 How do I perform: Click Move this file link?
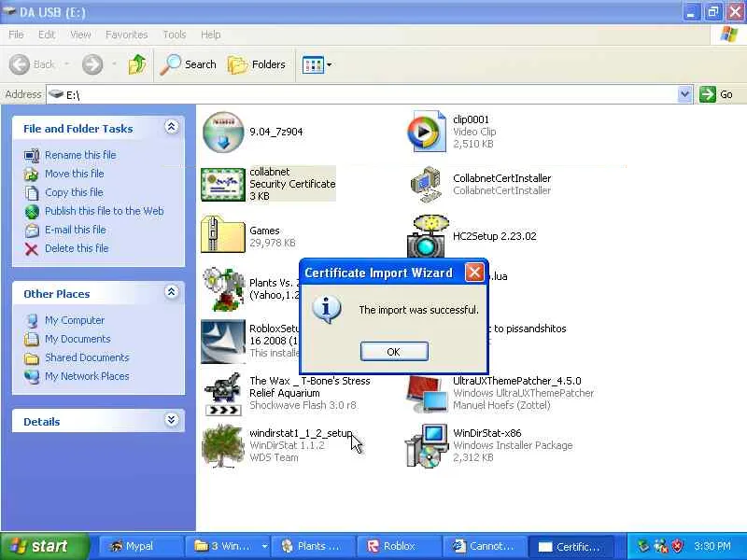click(x=75, y=174)
